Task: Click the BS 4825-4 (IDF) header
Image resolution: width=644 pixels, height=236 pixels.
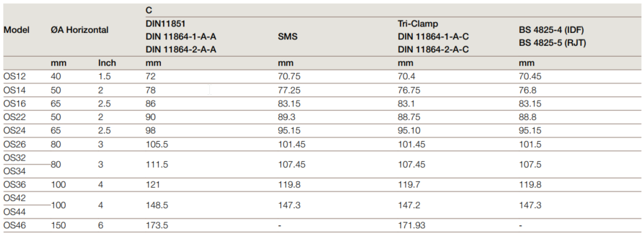Action: [x=551, y=30]
